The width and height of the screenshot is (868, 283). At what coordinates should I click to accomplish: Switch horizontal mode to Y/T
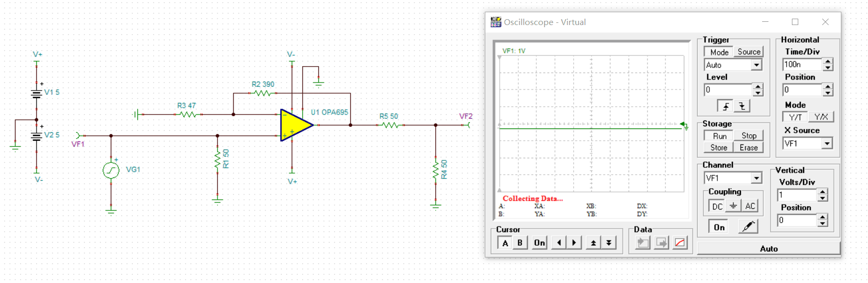click(x=796, y=117)
